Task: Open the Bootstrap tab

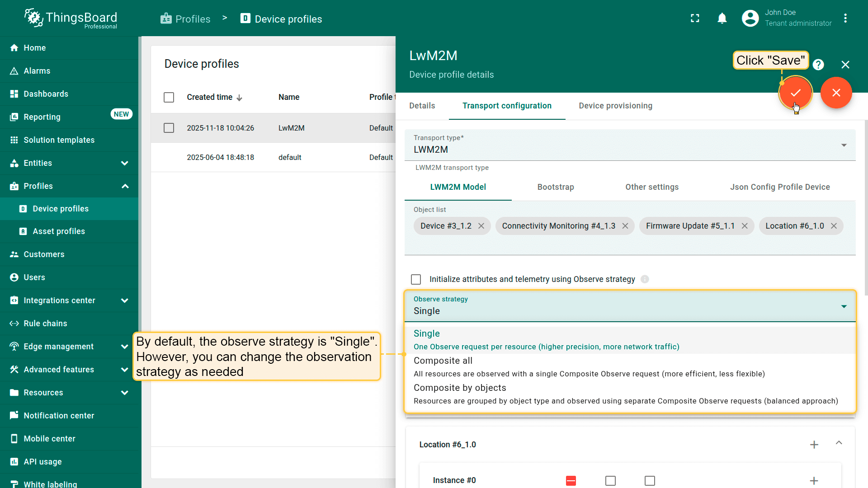Action: click(x=555, y=187)
